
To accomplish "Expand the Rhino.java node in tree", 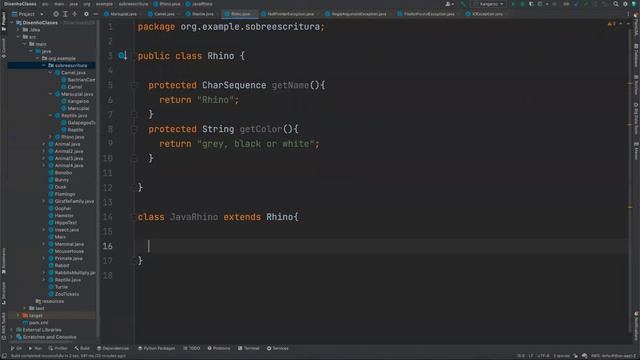I will (51, 137).
